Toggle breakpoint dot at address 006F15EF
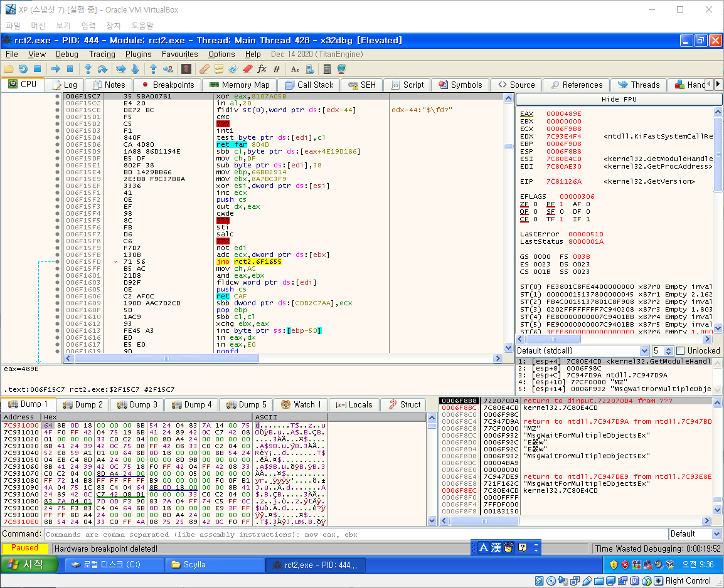724x588 pixels. 57,186
